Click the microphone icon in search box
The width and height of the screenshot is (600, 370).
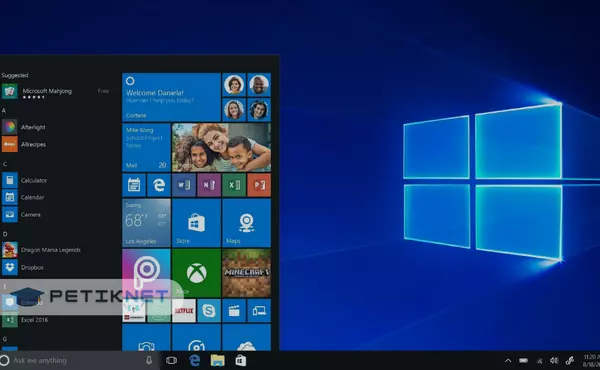(x=149, y=360)
